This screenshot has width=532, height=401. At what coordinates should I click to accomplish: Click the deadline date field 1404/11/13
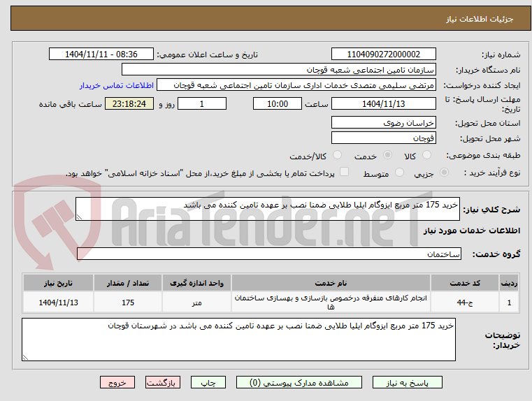point(384,103)
